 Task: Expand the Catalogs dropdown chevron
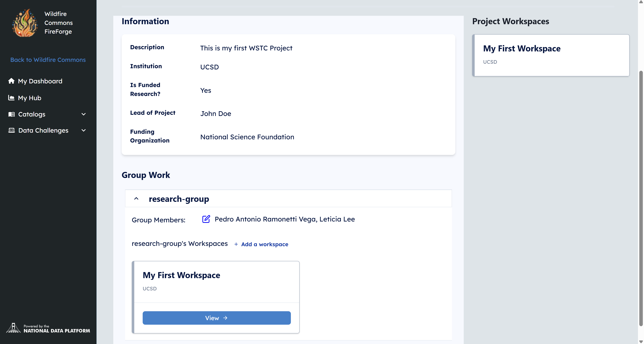pyautogui.click(x=84, y=114)
